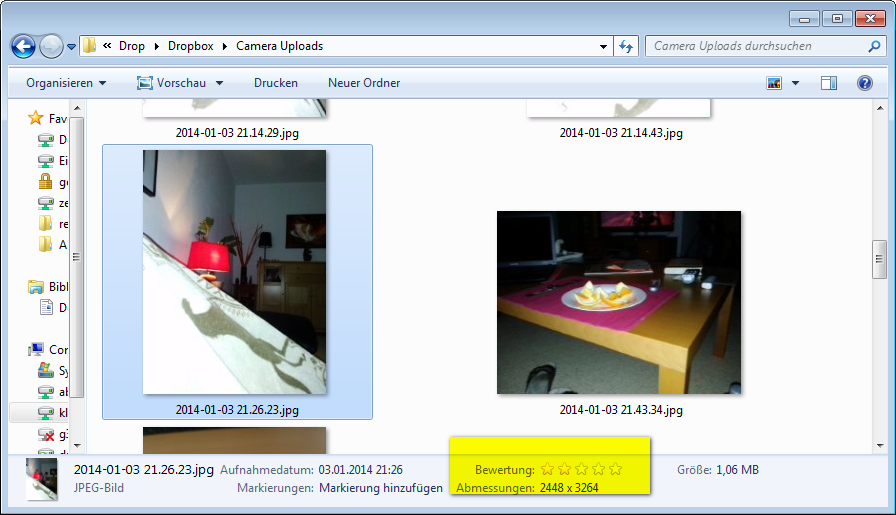Click label 2014-01-03 21.26.23.jpg under lamp photo

(x=237, y=410)
